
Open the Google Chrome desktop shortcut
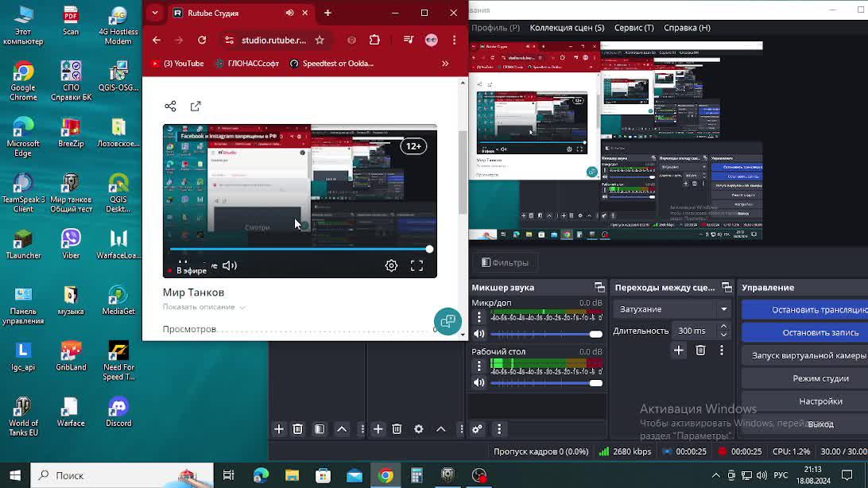click(23, 81)
